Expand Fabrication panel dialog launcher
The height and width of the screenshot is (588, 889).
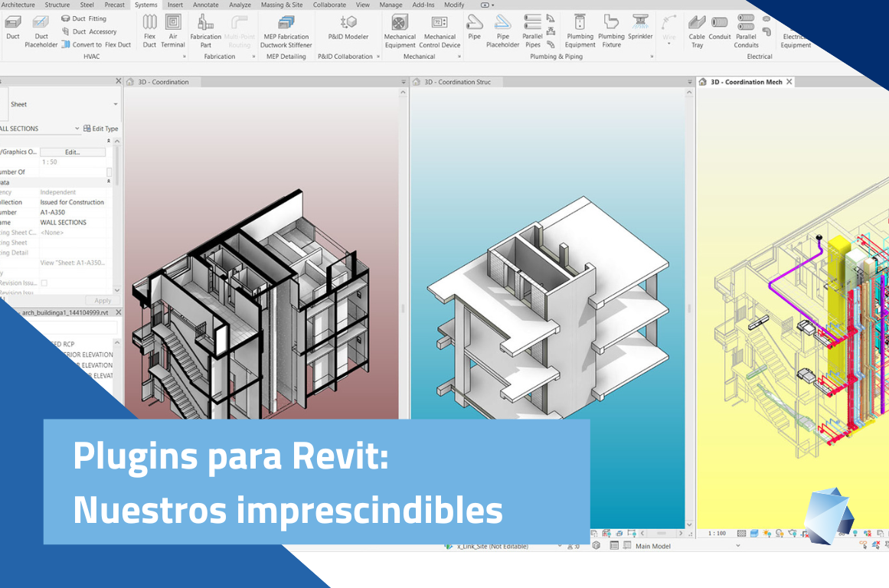[253, 57]
